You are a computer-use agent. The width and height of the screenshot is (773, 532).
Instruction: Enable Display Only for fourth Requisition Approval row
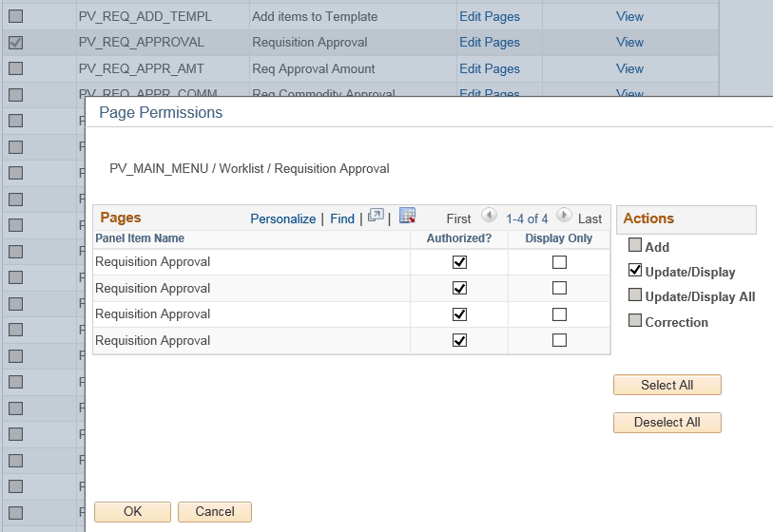tap(559, 340)
